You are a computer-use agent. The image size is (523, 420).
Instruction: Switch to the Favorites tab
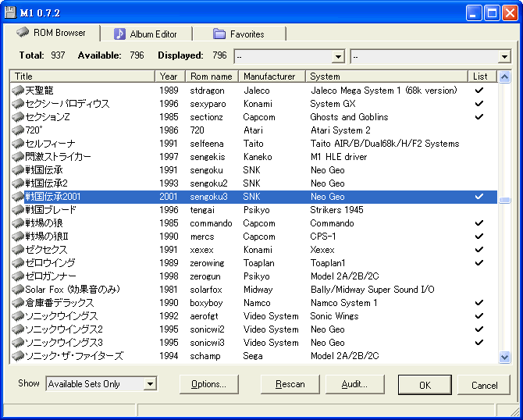point(239,34)
